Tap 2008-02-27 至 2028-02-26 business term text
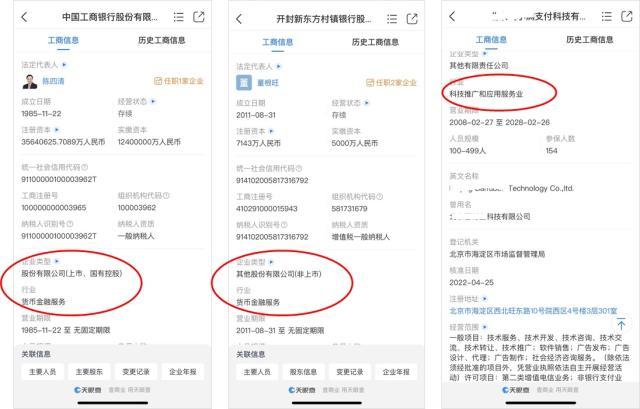This screenshot has width=640, height=409. (x=500, y=122)
